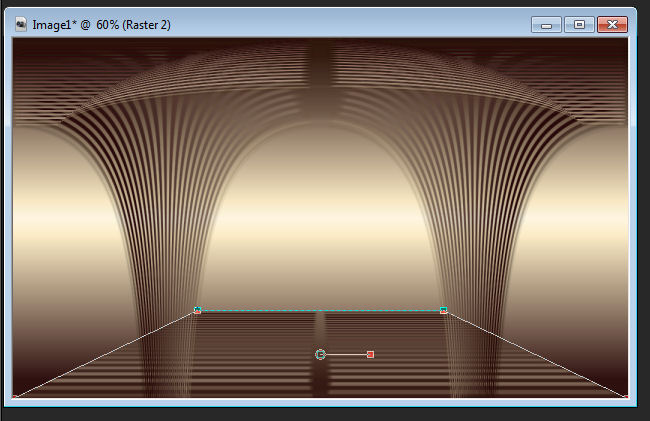Click the Image1 document icon in title bar
650x421 pixels.
coord(21,24)
